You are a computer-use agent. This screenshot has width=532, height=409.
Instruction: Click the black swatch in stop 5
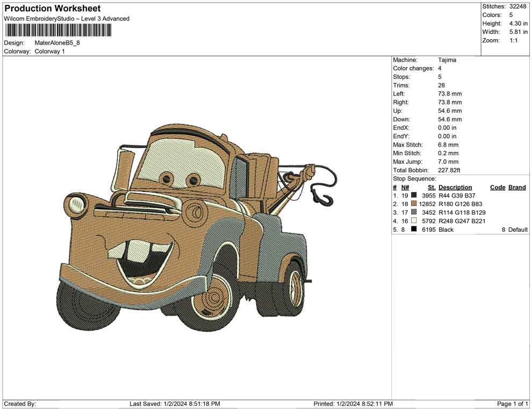point(414,230)
